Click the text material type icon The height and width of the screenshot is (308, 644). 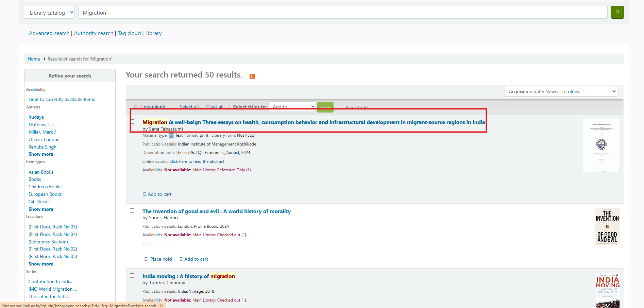click(x=171, y=136)
